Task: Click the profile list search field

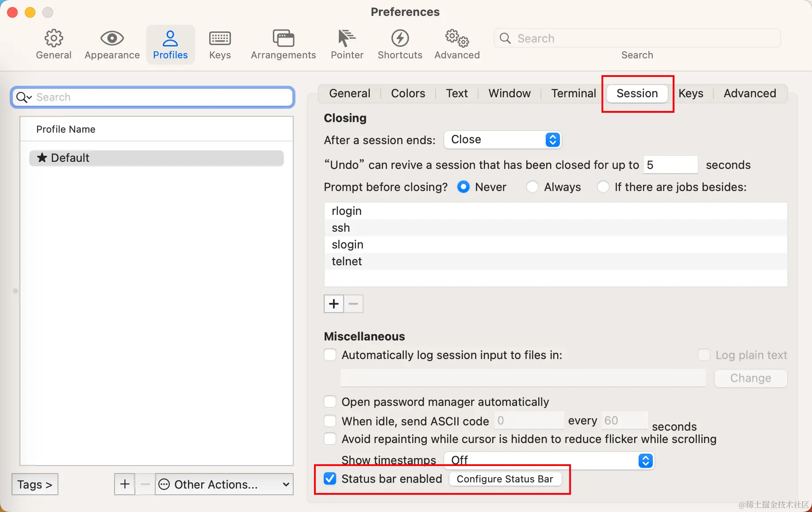Action: (153, 97)
